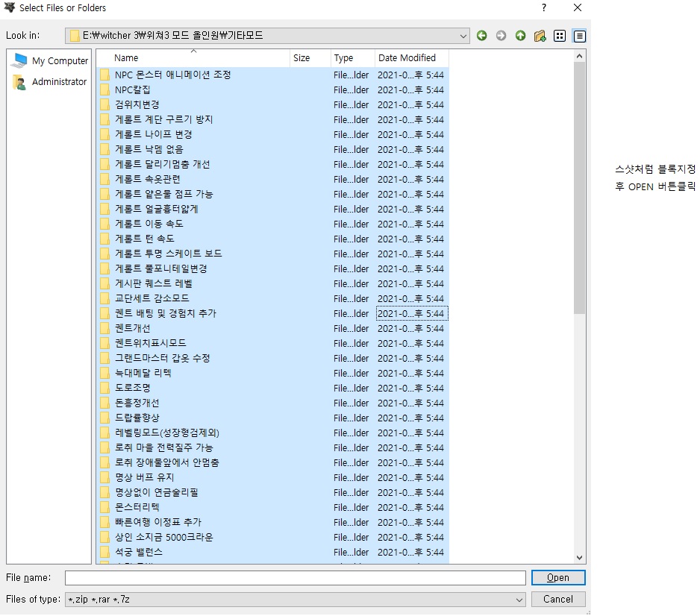Image resolution: width=700 pixels, height=616 pixels.
Task: Select the '그랜드마스터 갑옷 수정' folder name
Action: [x=163, y=358]
